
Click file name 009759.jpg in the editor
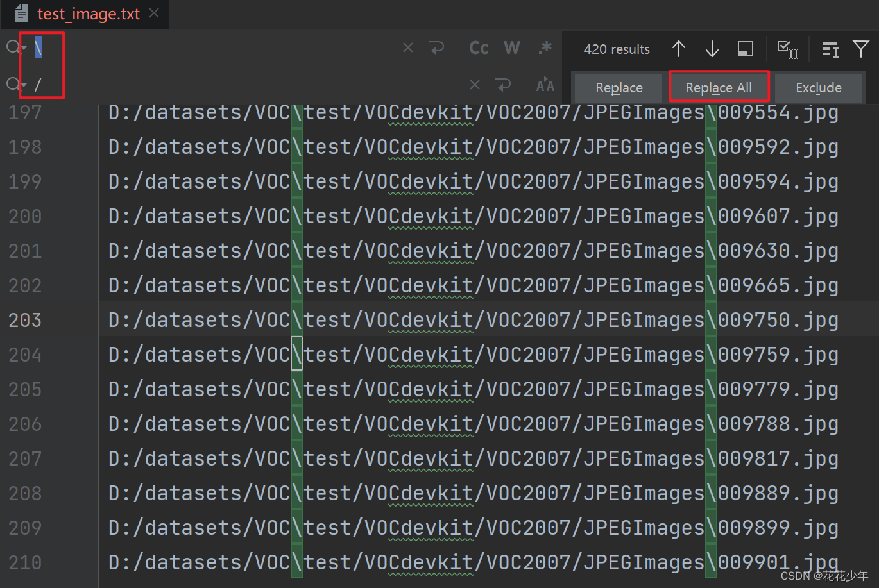(778, 355)
